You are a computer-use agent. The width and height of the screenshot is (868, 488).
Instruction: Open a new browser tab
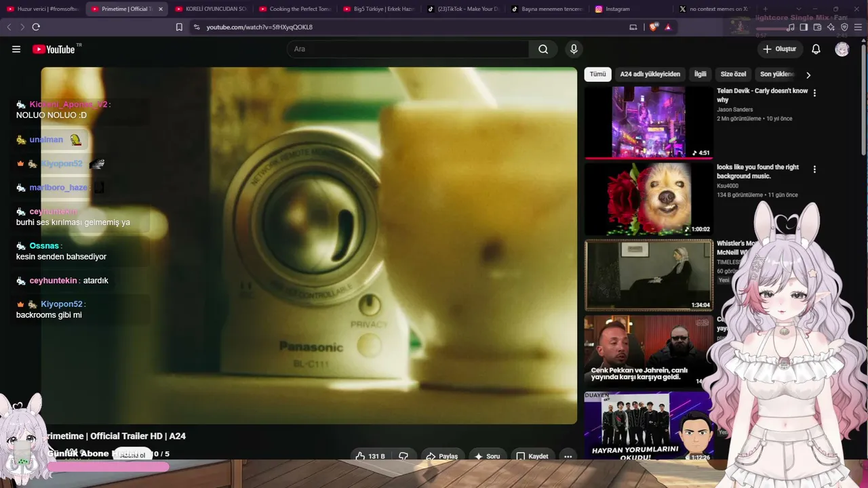click(765, 9)
